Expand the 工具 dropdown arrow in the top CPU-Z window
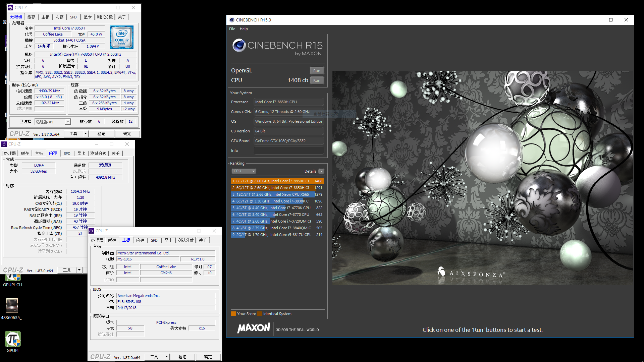The image size is (644, 362). [x=86, y=133]
